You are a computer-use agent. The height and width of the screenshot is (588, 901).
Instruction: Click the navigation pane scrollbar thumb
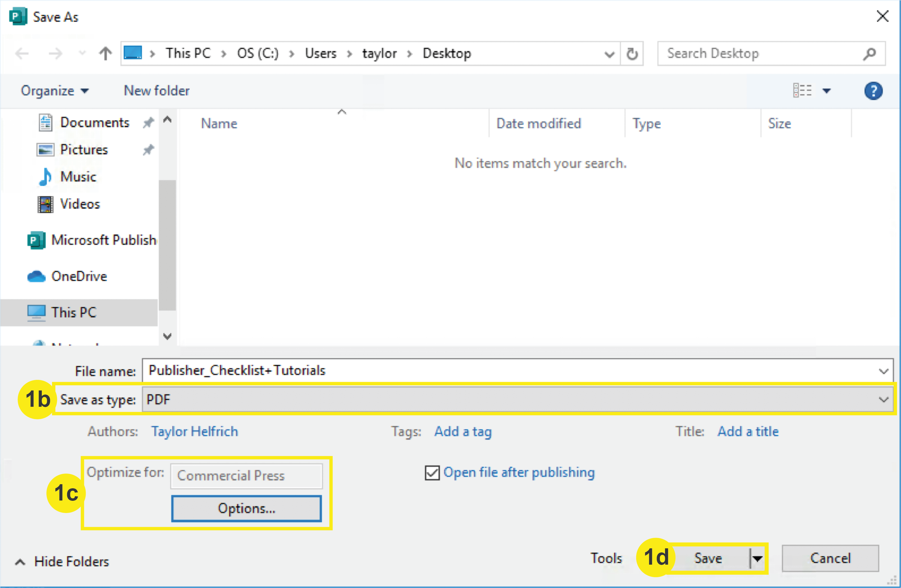(x=167, y=245)
